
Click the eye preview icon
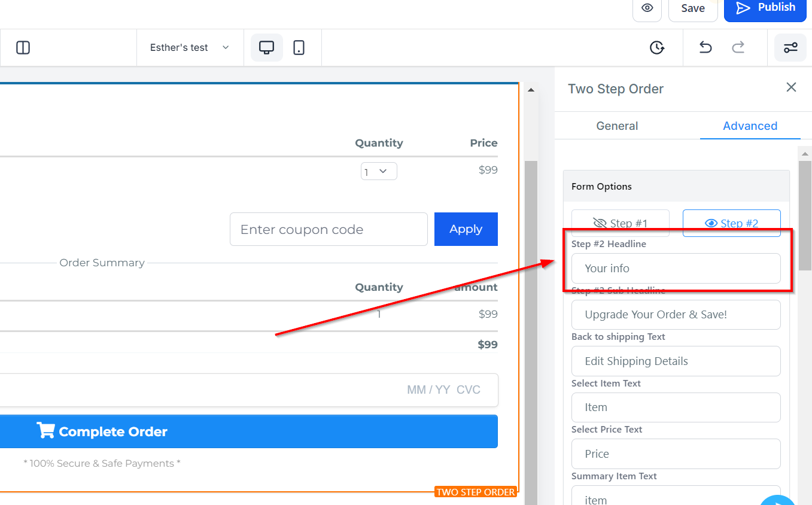[647, 8]
